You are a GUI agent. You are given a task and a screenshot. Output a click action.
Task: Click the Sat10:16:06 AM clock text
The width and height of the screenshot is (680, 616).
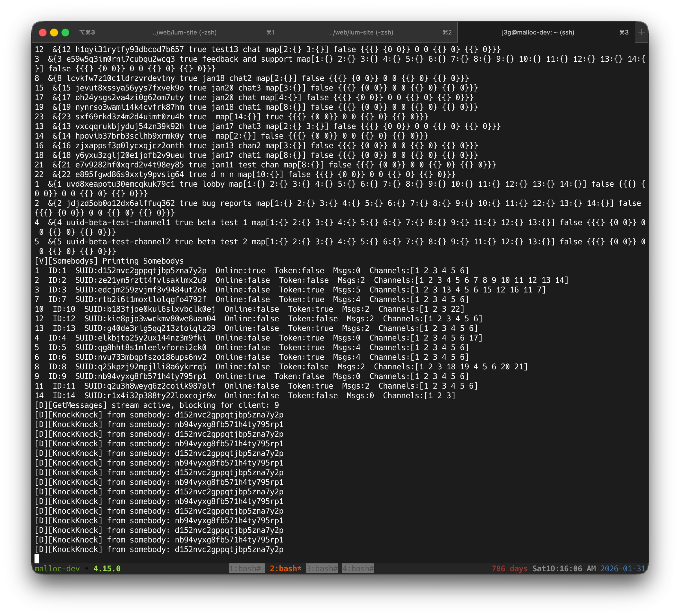[x=564, y=568]
